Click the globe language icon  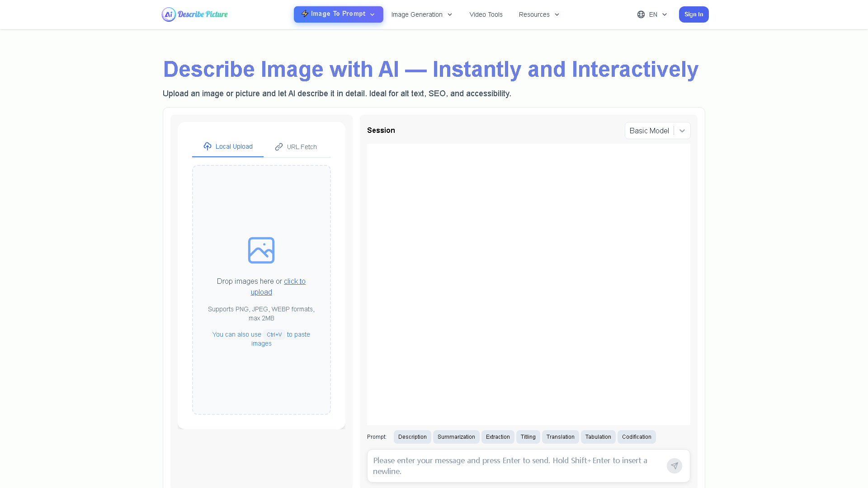pyautogui.click(x=641, y=14)
